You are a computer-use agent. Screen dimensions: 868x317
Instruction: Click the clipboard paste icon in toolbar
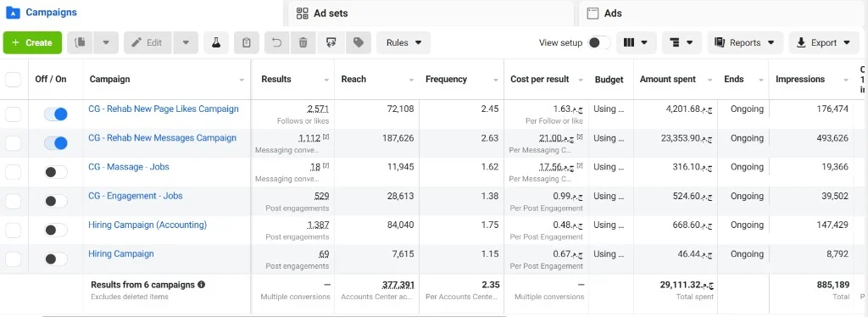[x=247, y=42]
